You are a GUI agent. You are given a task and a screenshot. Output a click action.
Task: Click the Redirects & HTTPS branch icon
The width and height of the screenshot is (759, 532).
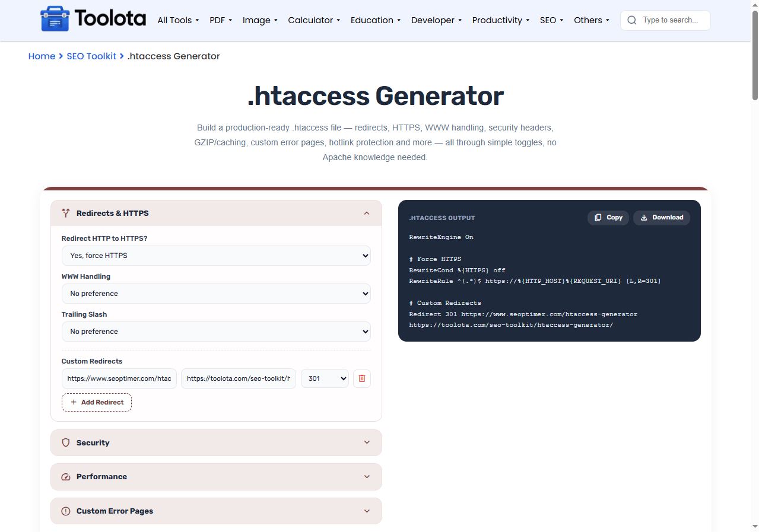(66, 213)
